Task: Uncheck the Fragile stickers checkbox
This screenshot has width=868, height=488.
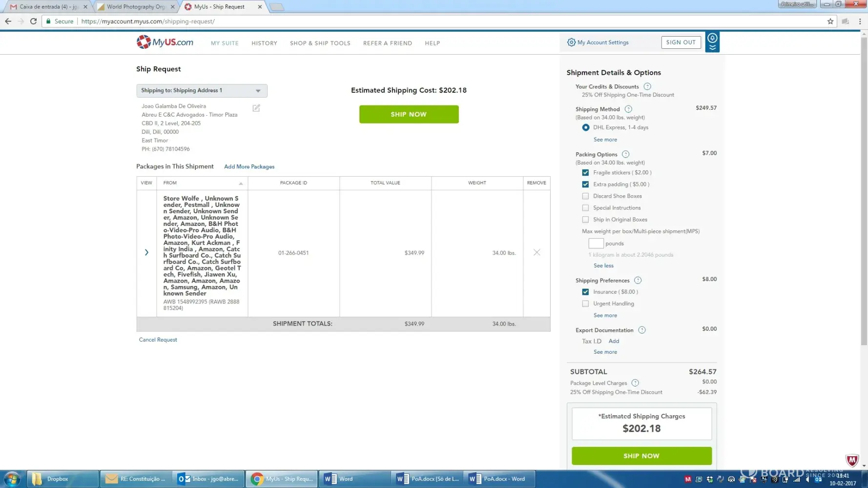Action: coord(585,173)
